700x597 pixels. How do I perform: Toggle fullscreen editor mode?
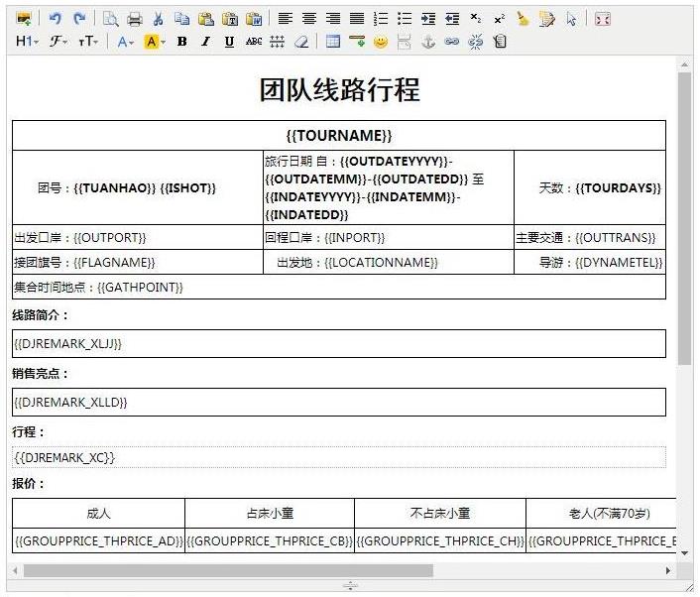coord(603,19)
